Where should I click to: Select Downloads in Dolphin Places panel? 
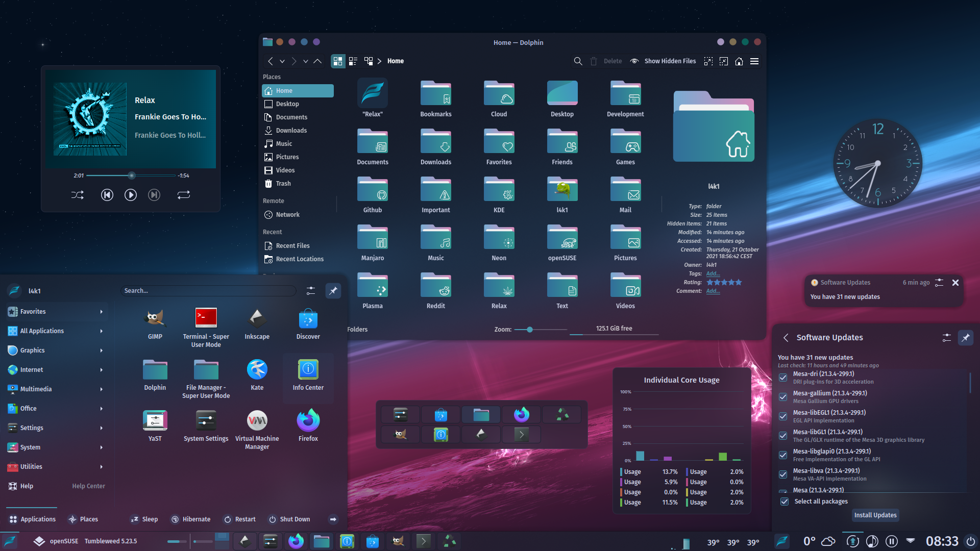[298, 131]
